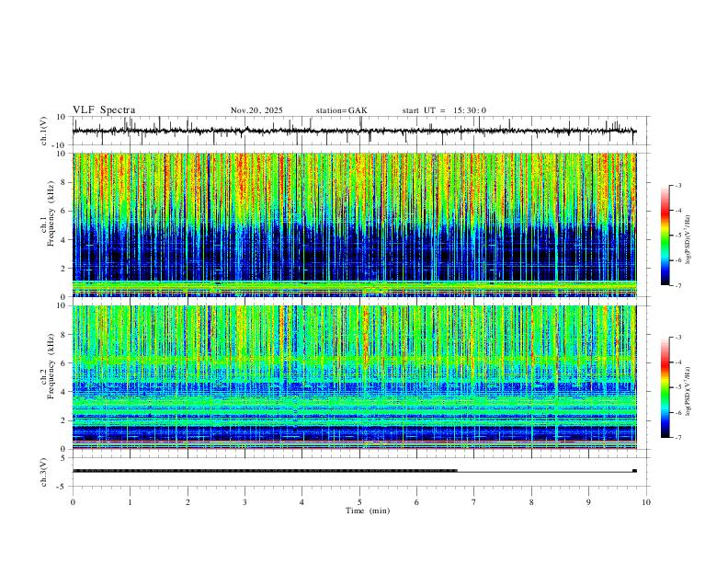Click the "-3" label on ch.1 colorbar
Viewport: 728px width, 563px height.
(x=677, y=185)
